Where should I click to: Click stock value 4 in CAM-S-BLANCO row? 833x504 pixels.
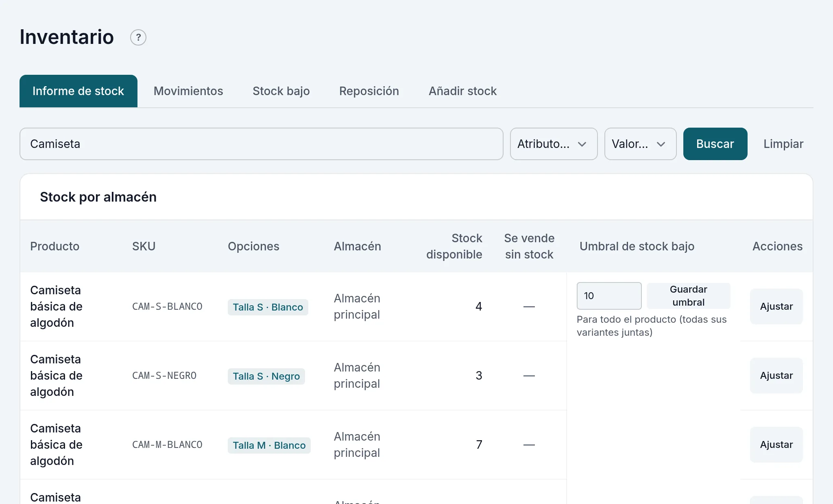[x=479, y=306]
